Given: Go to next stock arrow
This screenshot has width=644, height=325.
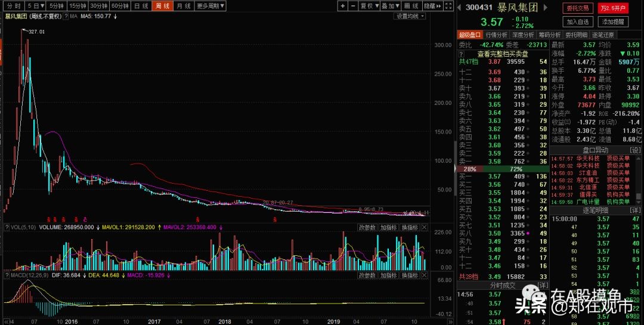Looking at the screenshot, I should [546, 7].
